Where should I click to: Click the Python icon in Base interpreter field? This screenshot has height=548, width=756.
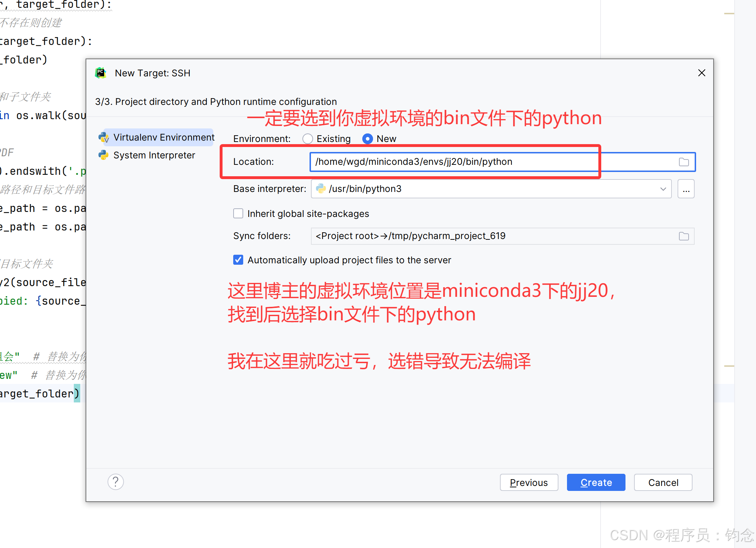pos(320,189)
